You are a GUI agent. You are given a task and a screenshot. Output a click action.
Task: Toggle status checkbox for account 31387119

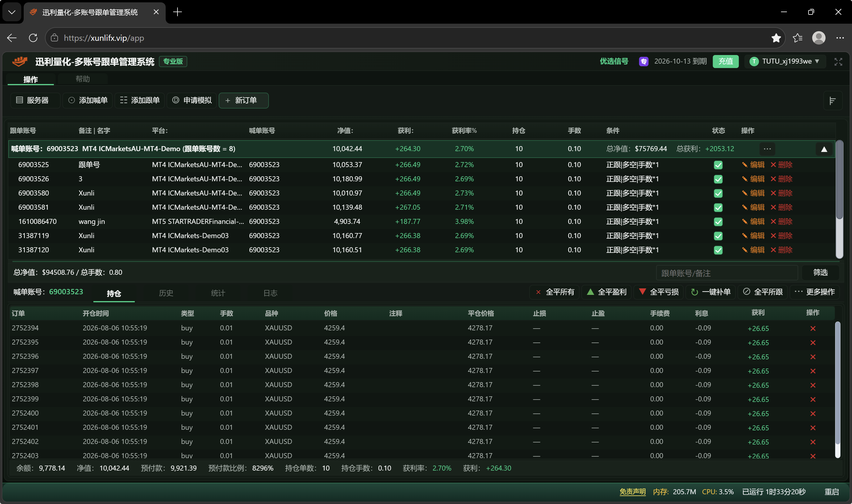(x=718, y=236)
